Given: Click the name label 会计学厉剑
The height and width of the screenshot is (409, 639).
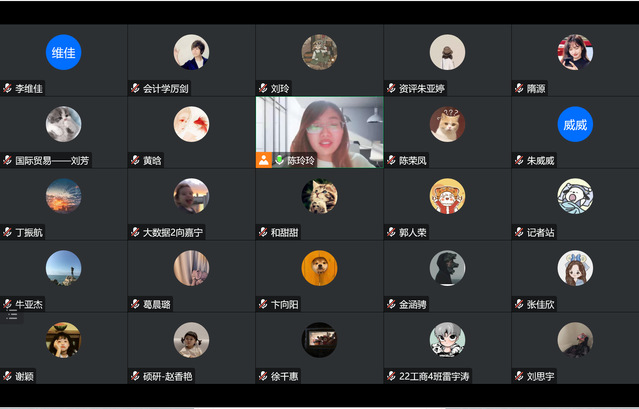Looking at the screenshot, I should pos(166,88).
